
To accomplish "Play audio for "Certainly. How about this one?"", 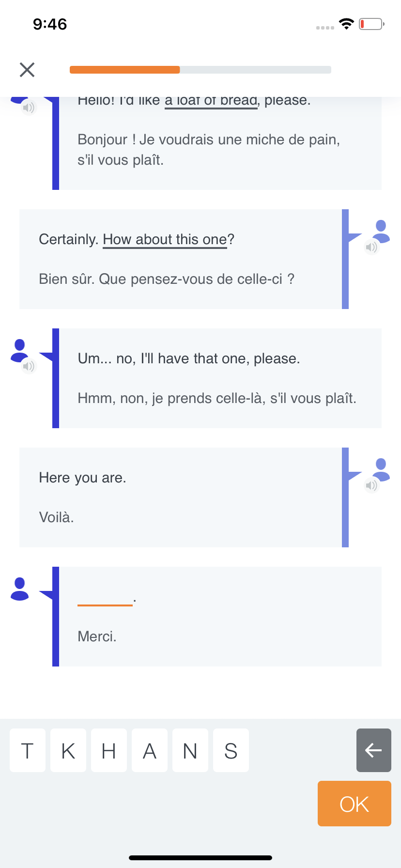I will [x=371, y=248].
